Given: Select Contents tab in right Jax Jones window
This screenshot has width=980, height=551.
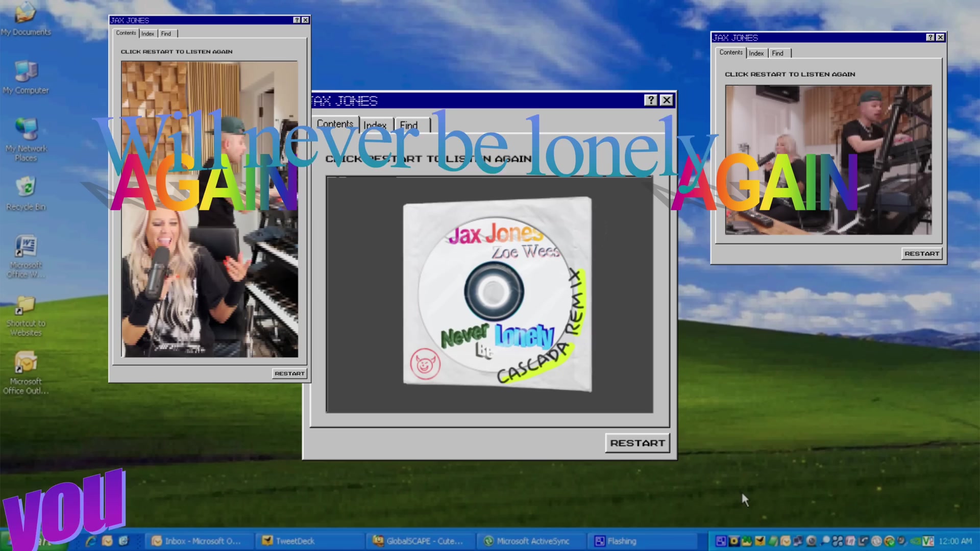Looking at the screenshot, I should coord(731,53).
